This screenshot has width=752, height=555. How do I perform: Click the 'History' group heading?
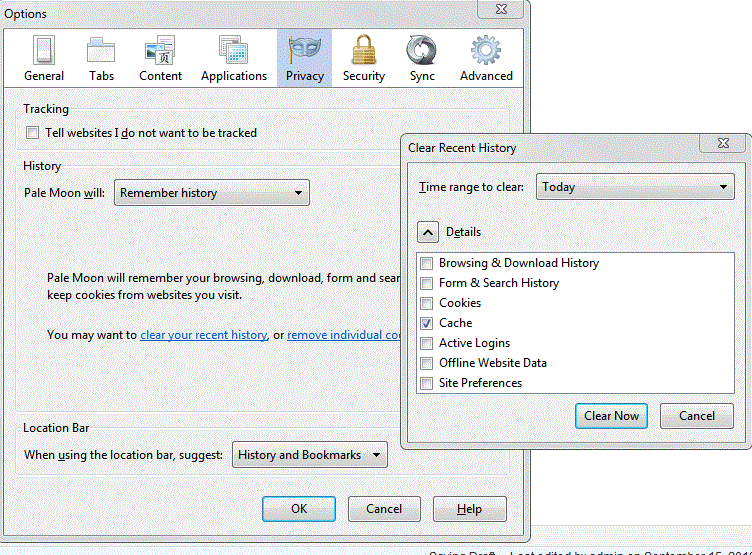(x=42, y=166)
